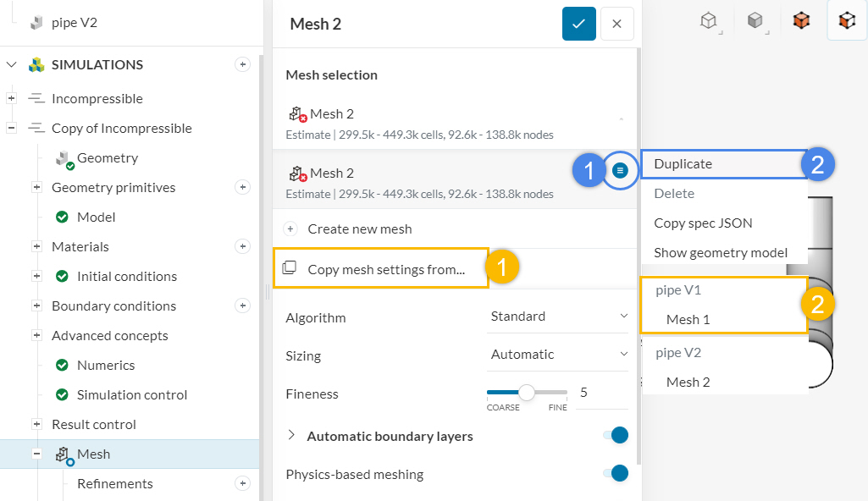The image size is (868, 501).
Task: Select Copy spec JSON menu entry
Action: 703,223
